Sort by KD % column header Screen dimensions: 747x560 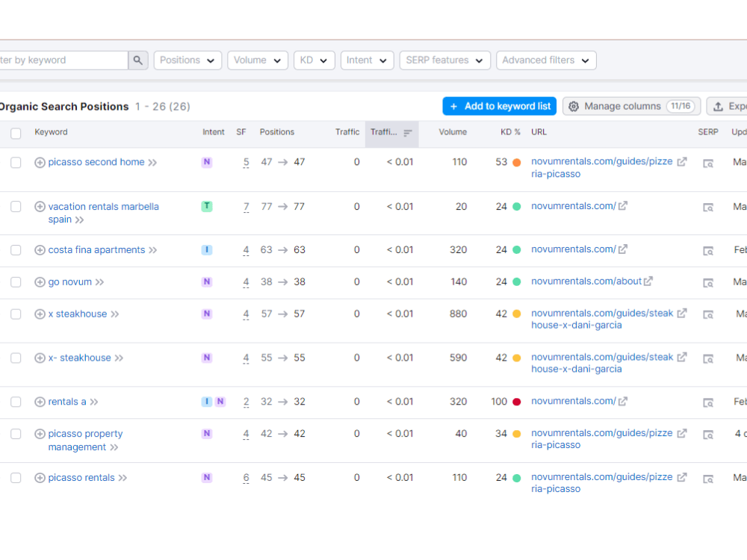click(510, 132)
